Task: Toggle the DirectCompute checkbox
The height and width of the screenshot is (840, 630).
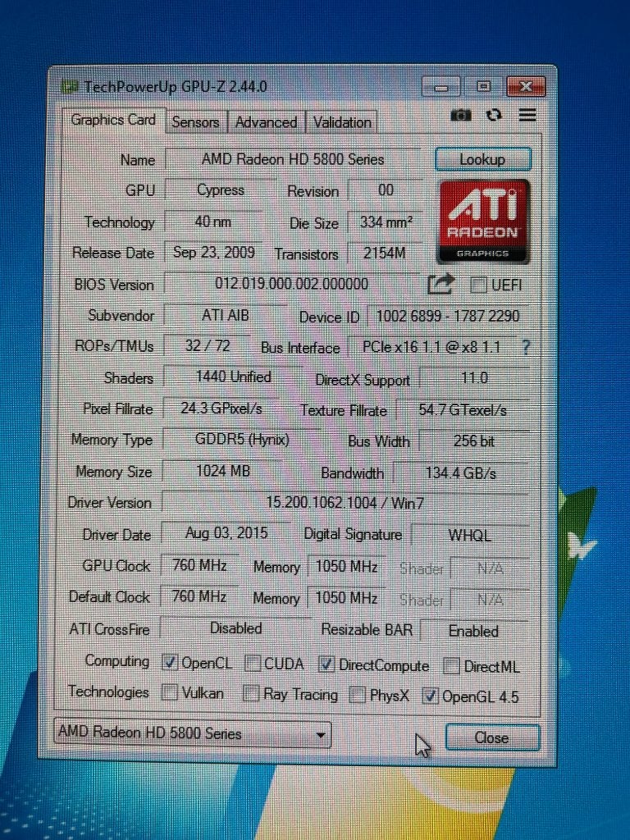Action: click(326, 664)
